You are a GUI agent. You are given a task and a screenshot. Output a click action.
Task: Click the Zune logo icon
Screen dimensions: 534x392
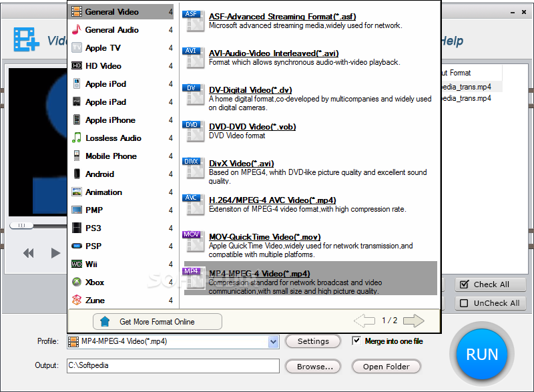[x=77, y=300]
